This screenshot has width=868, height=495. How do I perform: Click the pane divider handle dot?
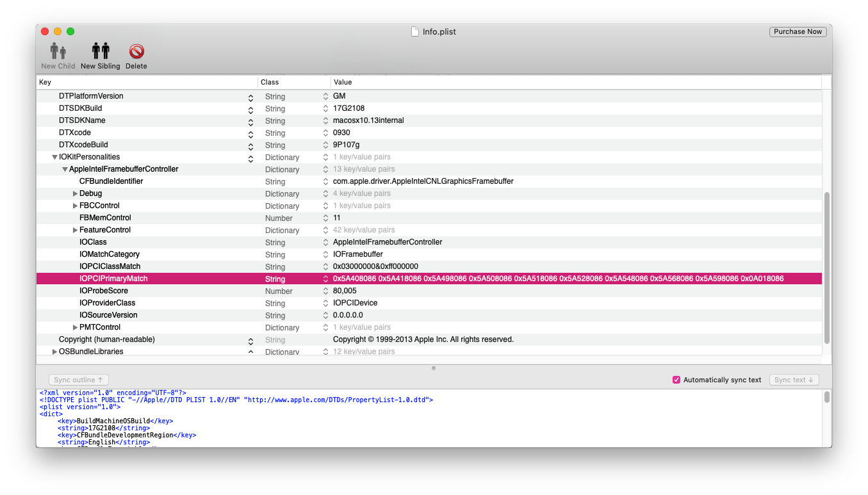(x=434, y=368)
